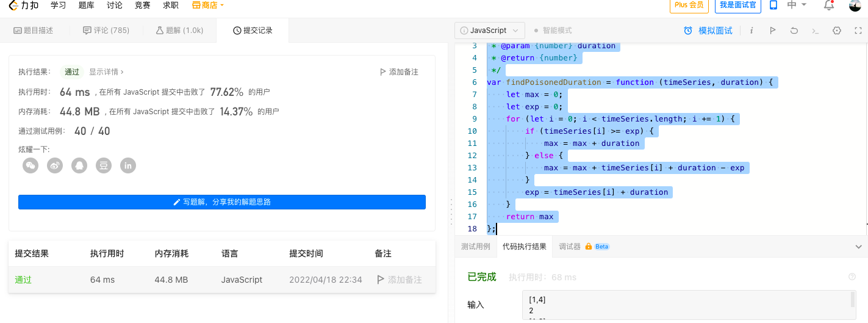Click the 14.37% memory percentage
The image size is (868, 323).
coord(236,112)
